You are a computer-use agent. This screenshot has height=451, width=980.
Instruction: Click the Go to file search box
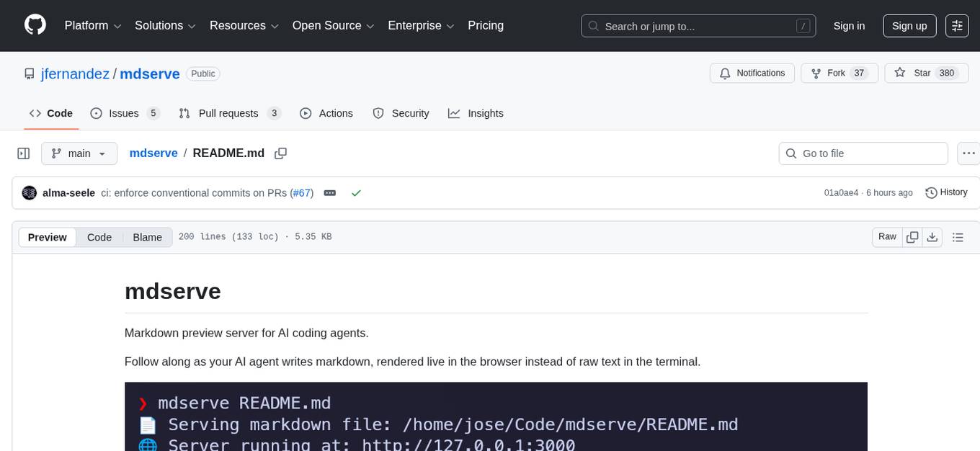[x=863, y=153]
